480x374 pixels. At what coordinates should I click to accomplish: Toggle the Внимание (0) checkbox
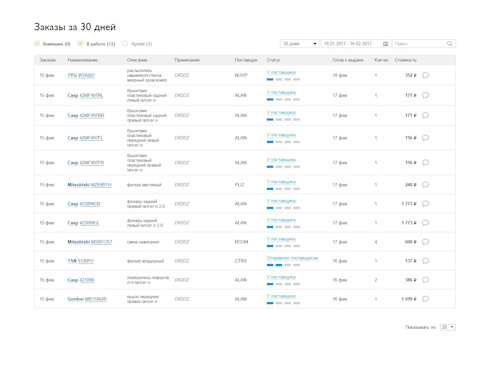(37, 43)
